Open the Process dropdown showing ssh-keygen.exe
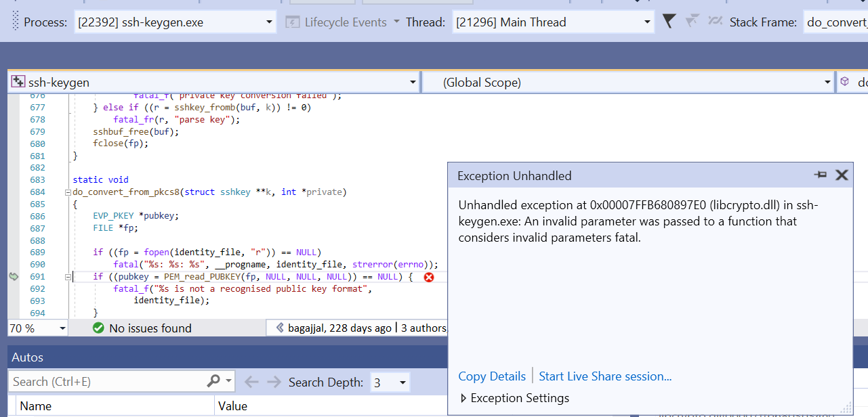Image resolution: width=868 pixels, height=417 pixels. (x=175, y=22)
